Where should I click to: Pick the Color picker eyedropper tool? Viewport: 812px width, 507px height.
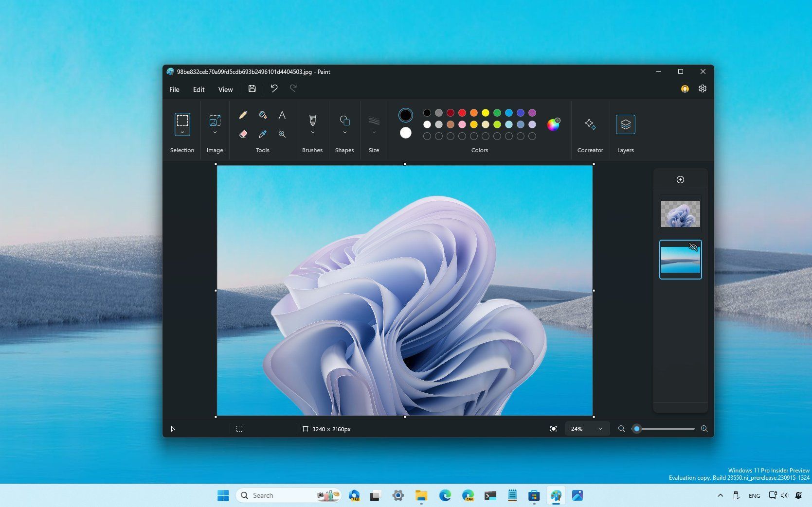tap(263, 134)
